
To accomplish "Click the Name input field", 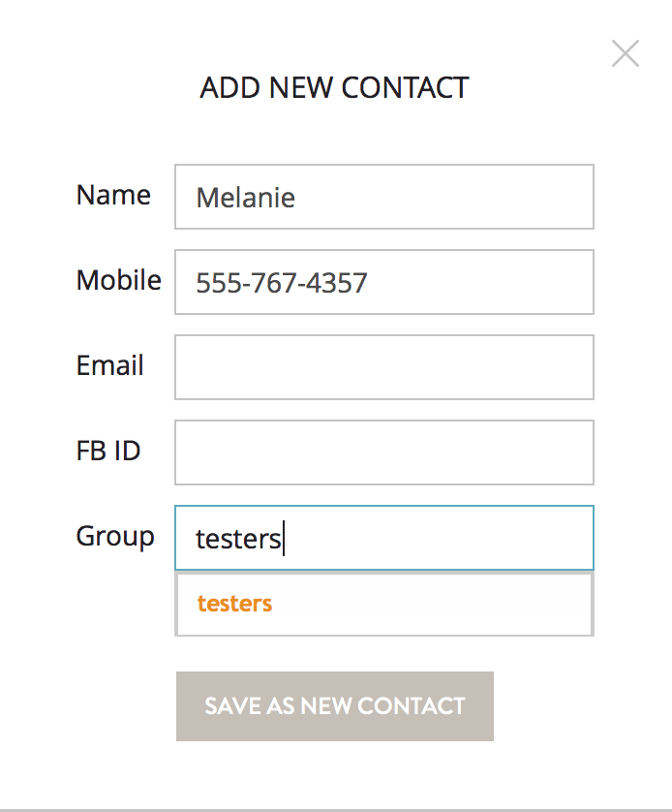I will tap(383, 197).
